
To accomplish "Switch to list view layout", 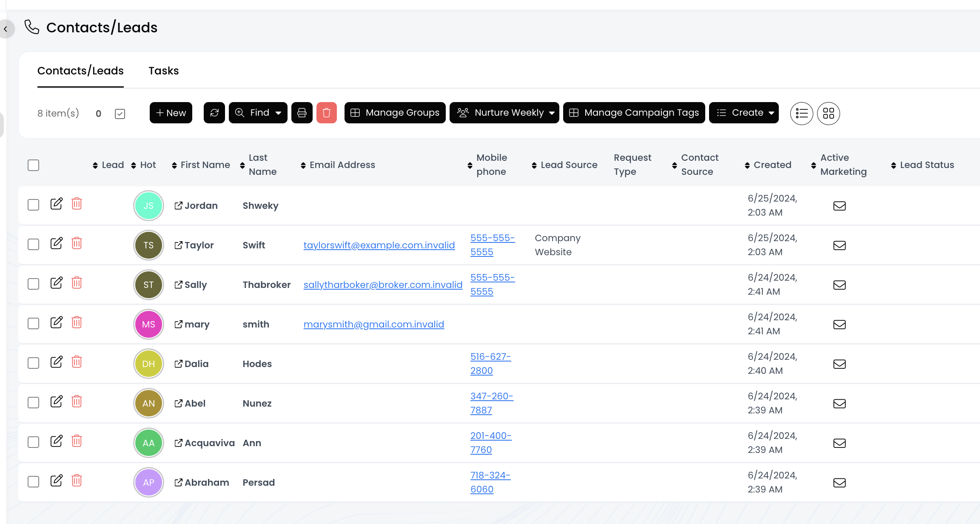I will point(801,114).
